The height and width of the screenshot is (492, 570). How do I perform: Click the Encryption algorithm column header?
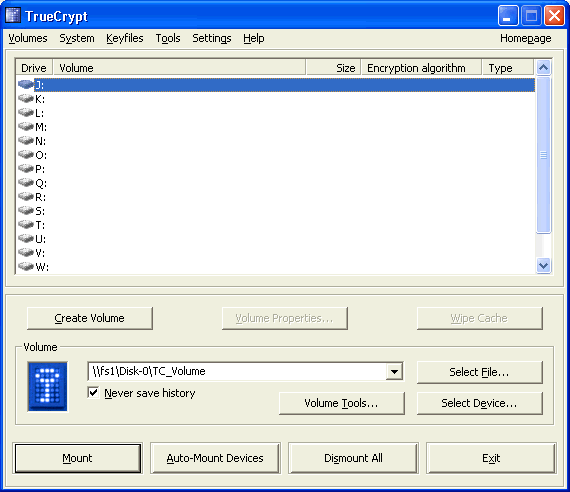tap(422, 68)
